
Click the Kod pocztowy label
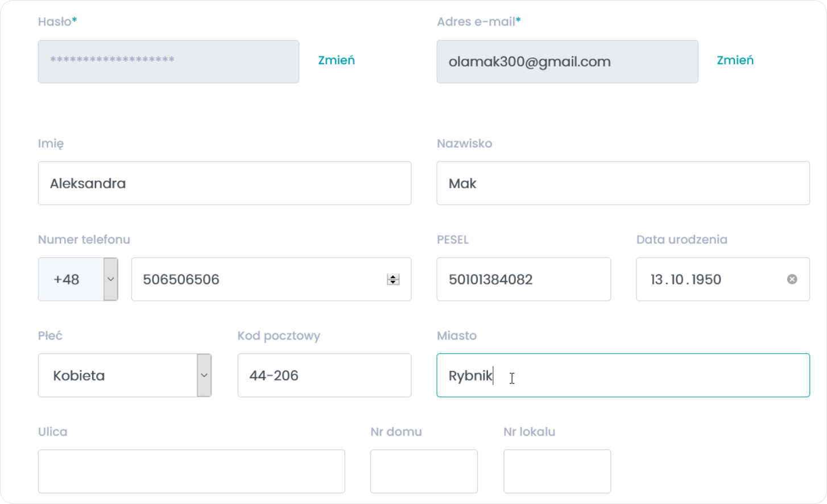(279, 336)
